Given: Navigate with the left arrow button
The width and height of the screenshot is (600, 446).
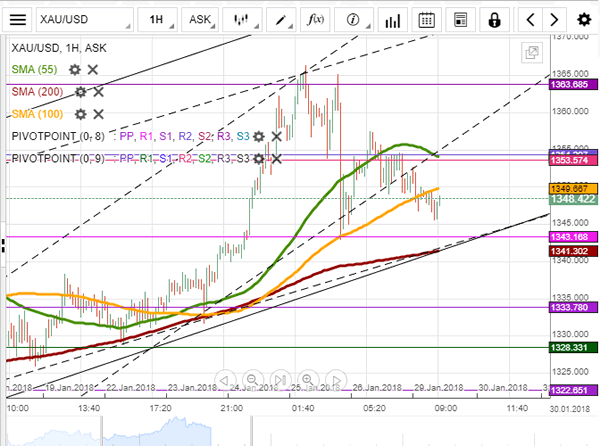Looking at the screenshot, I should click(x=531, y=19).
